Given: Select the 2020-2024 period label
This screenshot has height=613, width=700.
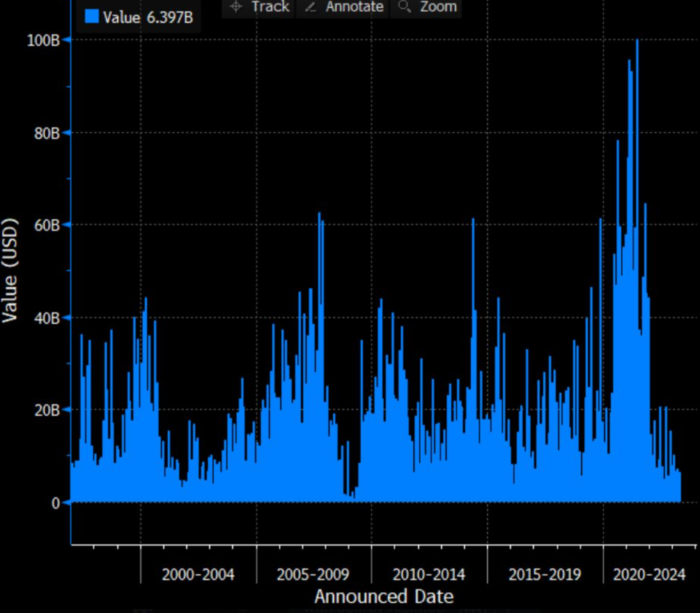Looking at the screenshot, I should [x=649, y=575].
